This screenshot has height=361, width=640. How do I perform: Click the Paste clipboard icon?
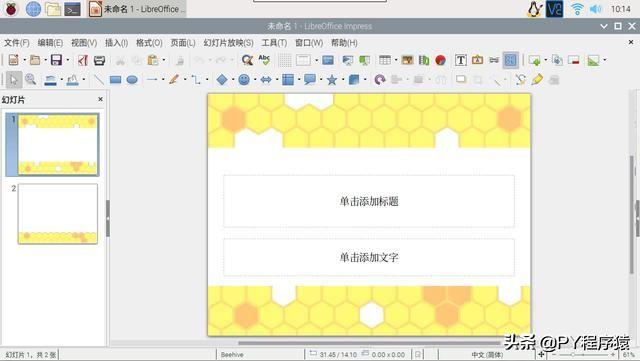pos(153,60)
